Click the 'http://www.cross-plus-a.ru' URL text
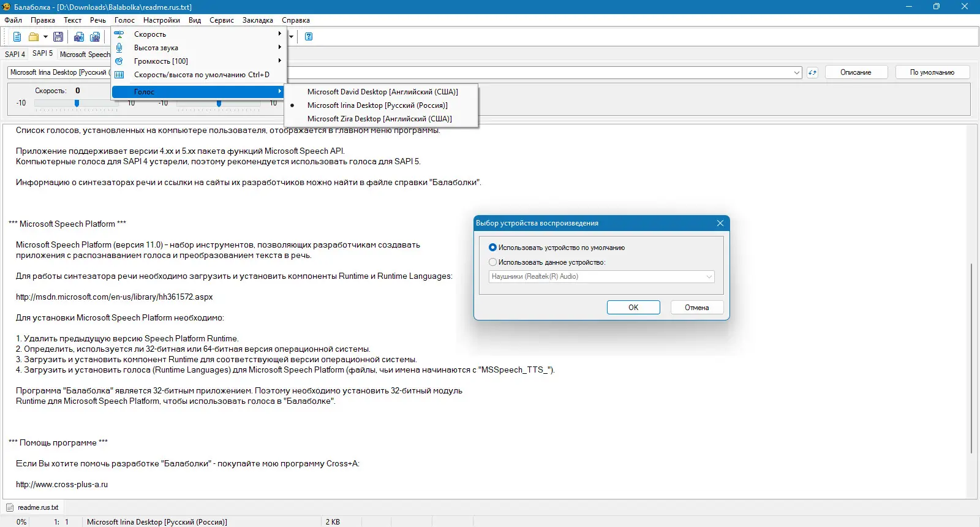Image resolution: width=980 pixels, height=527 pixels. point(62,485)
